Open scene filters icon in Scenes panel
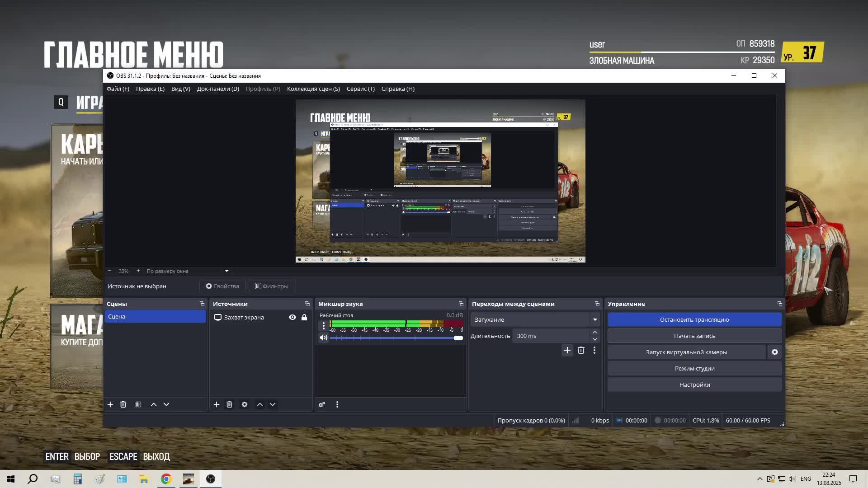This screenshot has height=488, width=868. coord(138,404)
